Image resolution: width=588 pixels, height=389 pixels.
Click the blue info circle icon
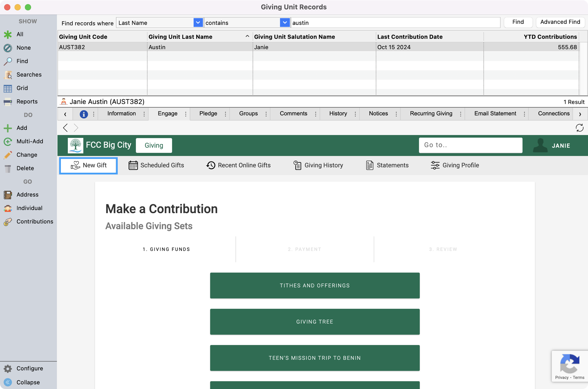(84, 114)
